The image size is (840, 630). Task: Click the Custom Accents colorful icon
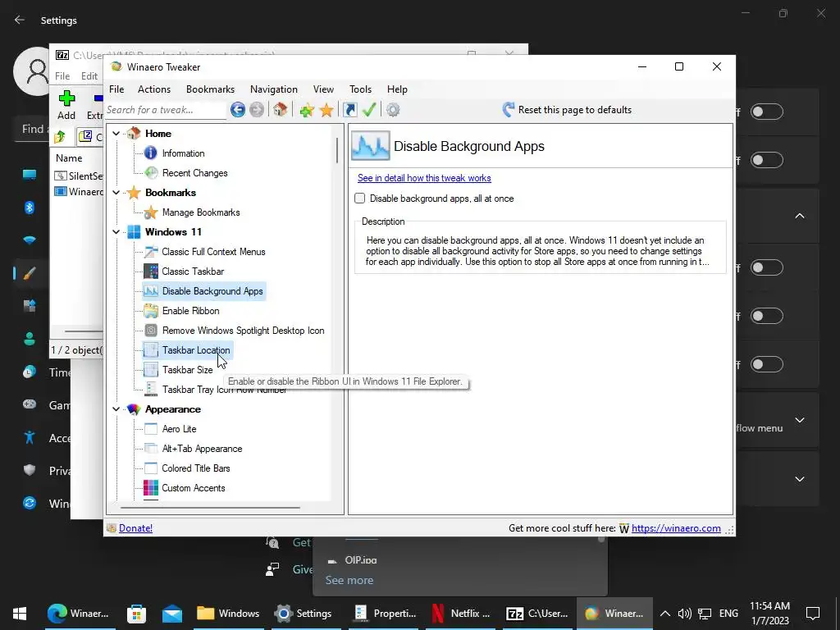(x=151, y=488)
